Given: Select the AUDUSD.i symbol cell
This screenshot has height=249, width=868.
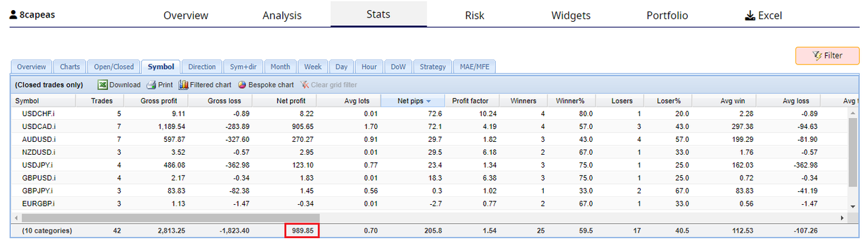Looking at the screenshot, I should click(39, 139).
